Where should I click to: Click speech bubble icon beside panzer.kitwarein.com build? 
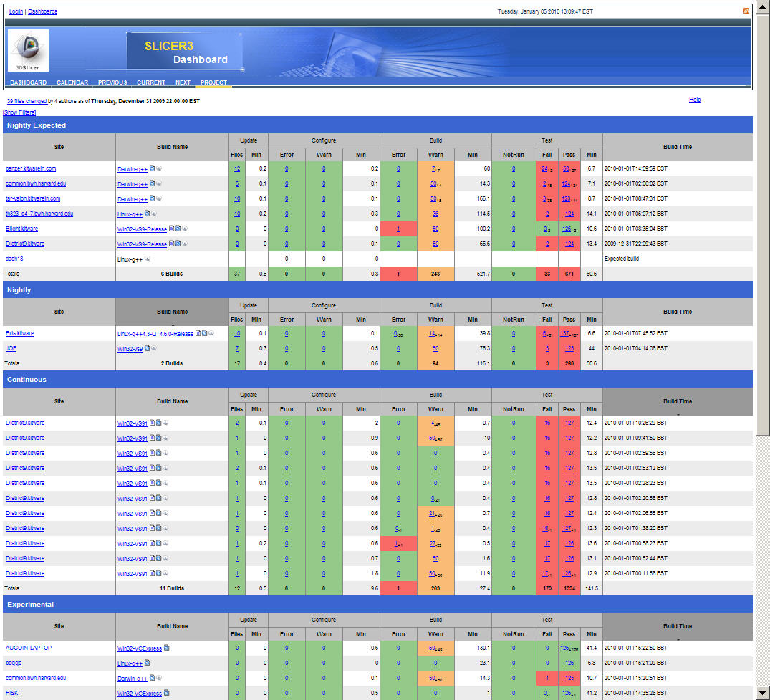click(x=158, y=168)
